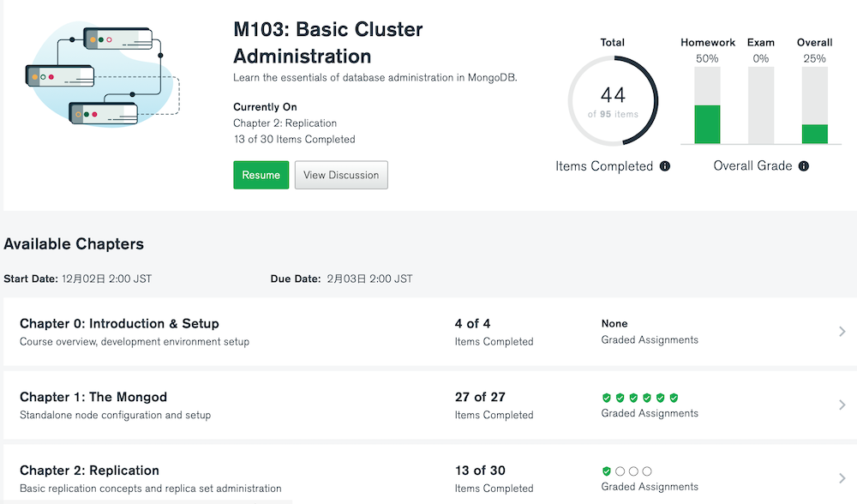Viewport: 857px width, 504px height.
Task: Open View Discussion button
Action: pyautogui.click(x=341, y=175)
